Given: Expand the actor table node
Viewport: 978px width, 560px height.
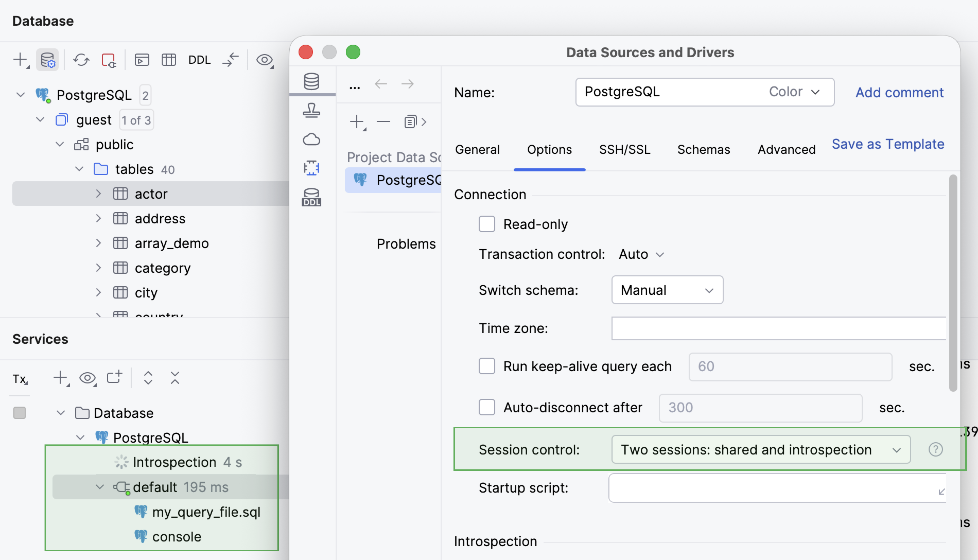Looking at the screenshot, I should click(x=99, y=194).
